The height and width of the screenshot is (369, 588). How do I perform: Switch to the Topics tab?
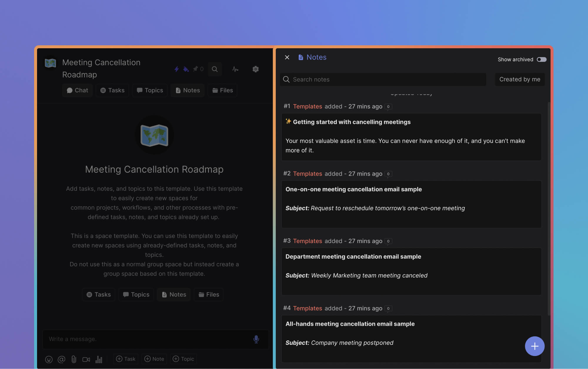[x=150, y=90]
